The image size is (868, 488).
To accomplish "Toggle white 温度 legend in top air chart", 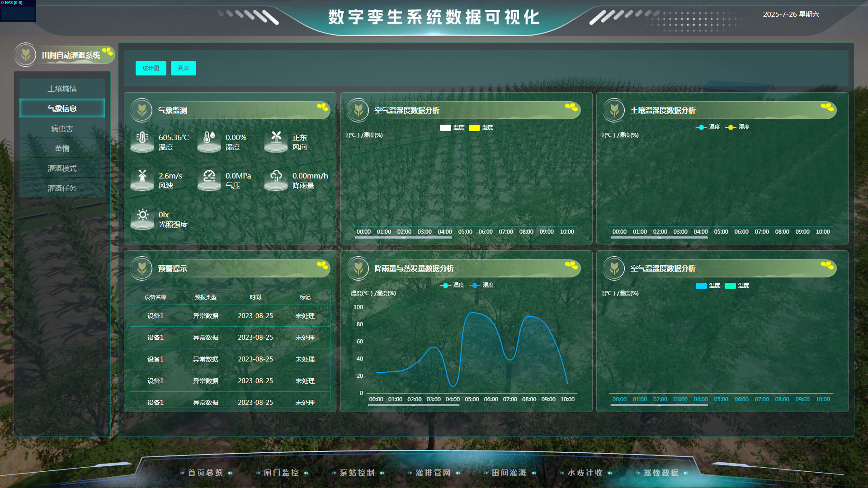I will (x=445, y=127).
